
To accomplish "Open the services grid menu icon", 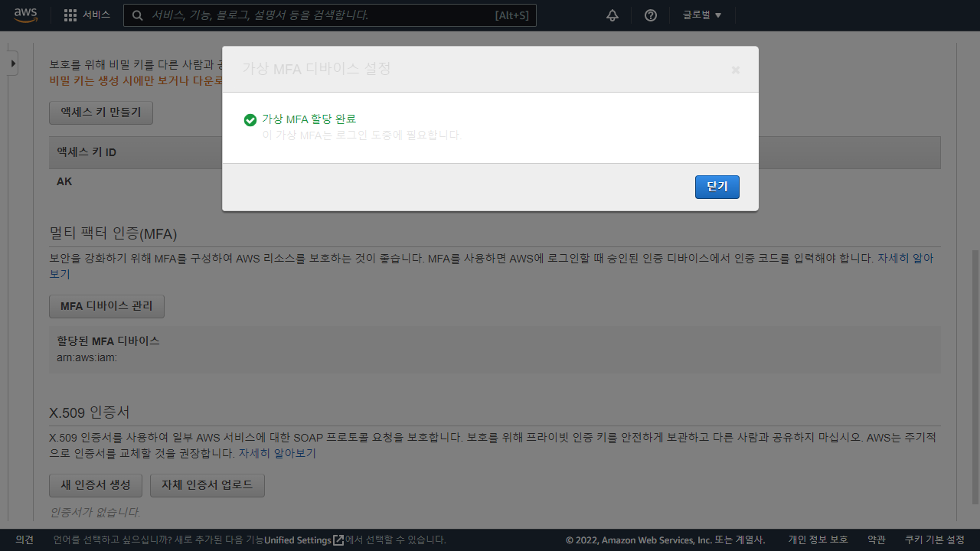I will click(70, 15).
